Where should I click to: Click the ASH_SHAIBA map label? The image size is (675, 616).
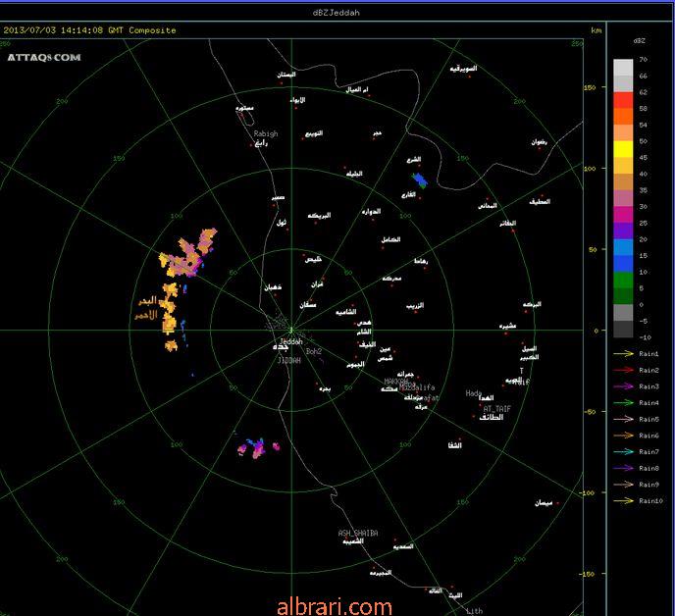(x=358, y=533)
